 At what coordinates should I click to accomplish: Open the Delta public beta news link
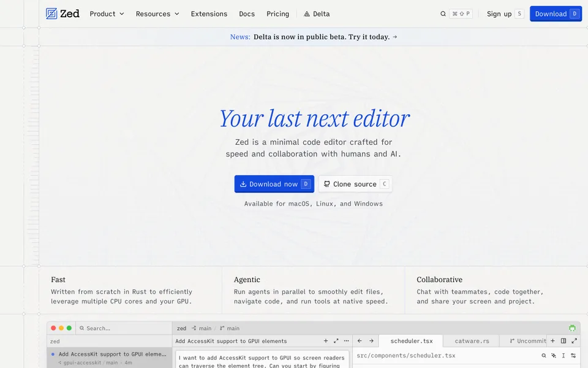(314, 37)
